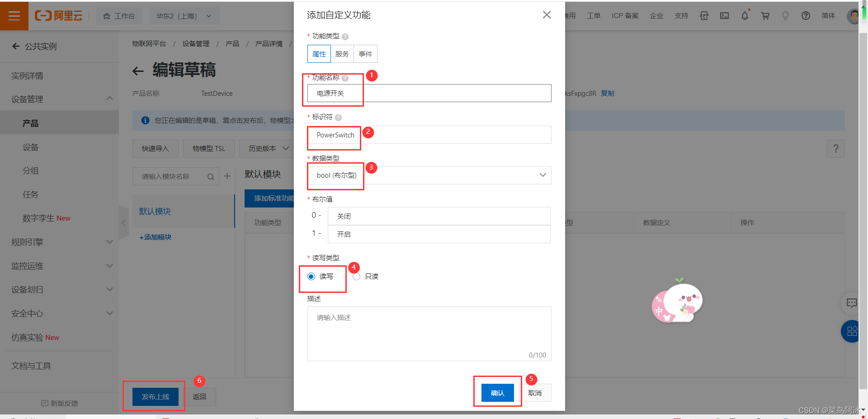Image resolution: width=868 pixels, height=419 pixels.
Task: Launch the CloudShell terminal icon
Action: (724, 15)
